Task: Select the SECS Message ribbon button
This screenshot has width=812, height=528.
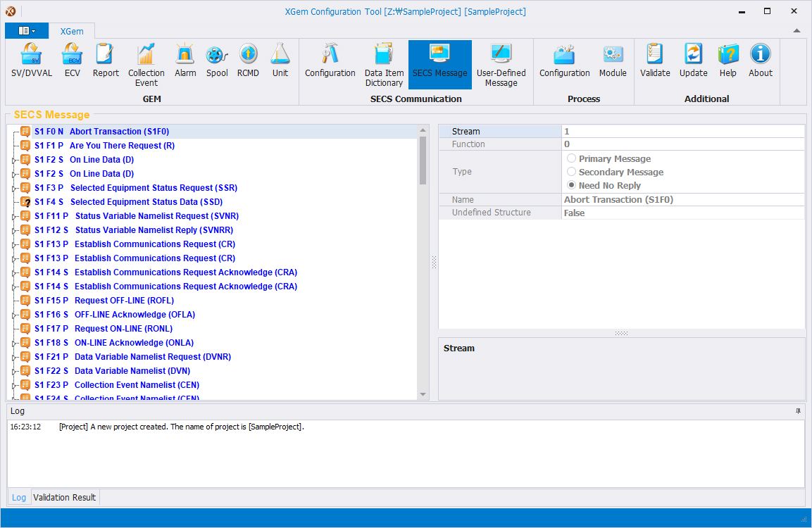Action: point(439,65)
